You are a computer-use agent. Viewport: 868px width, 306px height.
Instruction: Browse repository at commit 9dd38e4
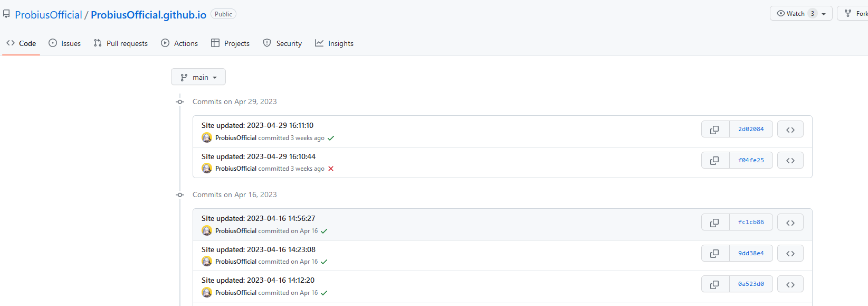[x=790, y=254]
